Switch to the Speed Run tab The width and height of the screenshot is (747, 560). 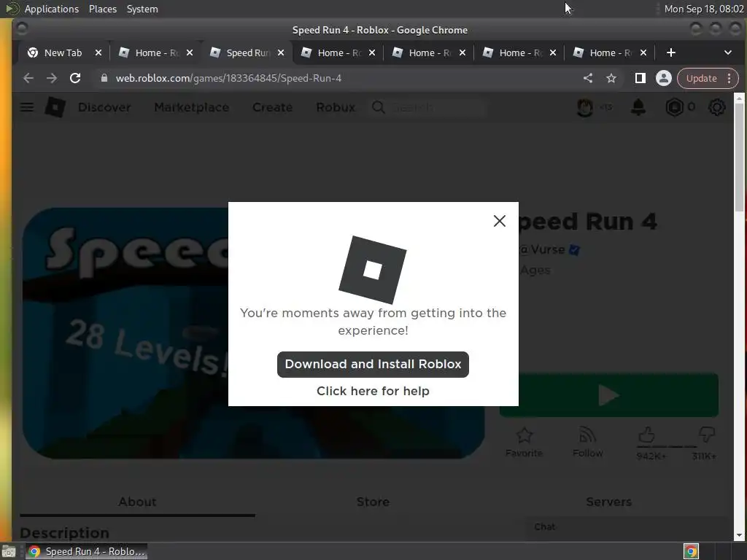coord(248,52)
